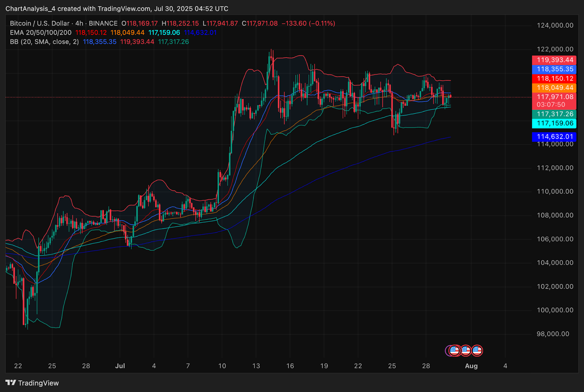584x392 pixels.
Task: Click the red 119,393.44 upper band price label
Action: point(554,60)
